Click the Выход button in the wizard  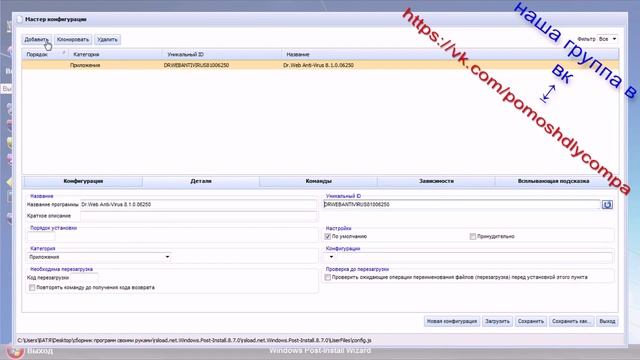(607, 321)
